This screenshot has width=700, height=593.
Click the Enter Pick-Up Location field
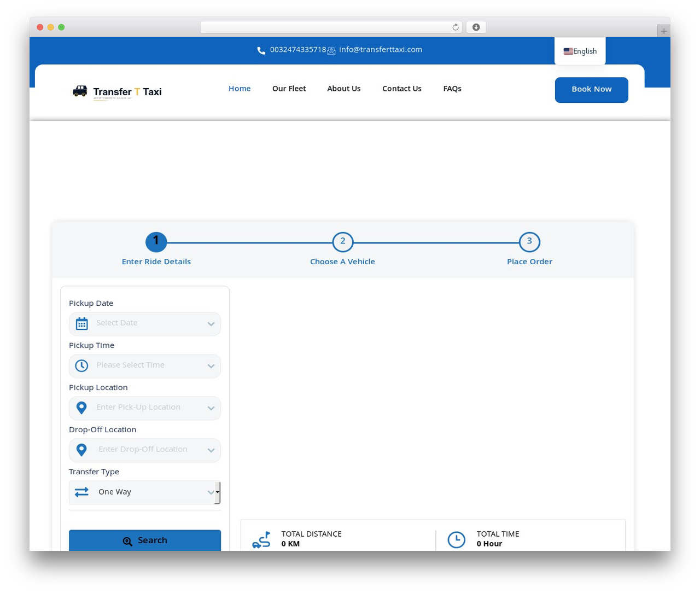145,408
